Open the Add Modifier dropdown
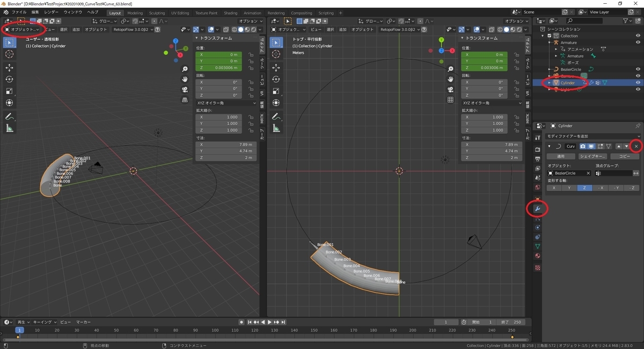 pos(592,136)
